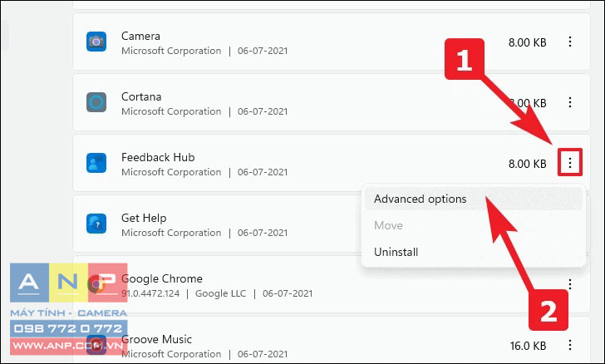This screenshot has height=364, width=605.
Task: Click Microsoft Corporation under Cortana
Action: point(171,111)
